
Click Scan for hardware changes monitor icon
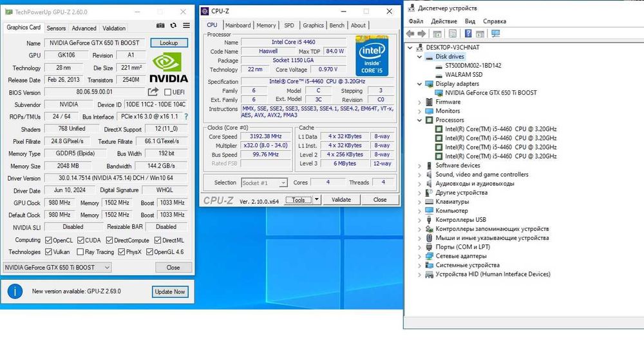(x=495, y=34)
